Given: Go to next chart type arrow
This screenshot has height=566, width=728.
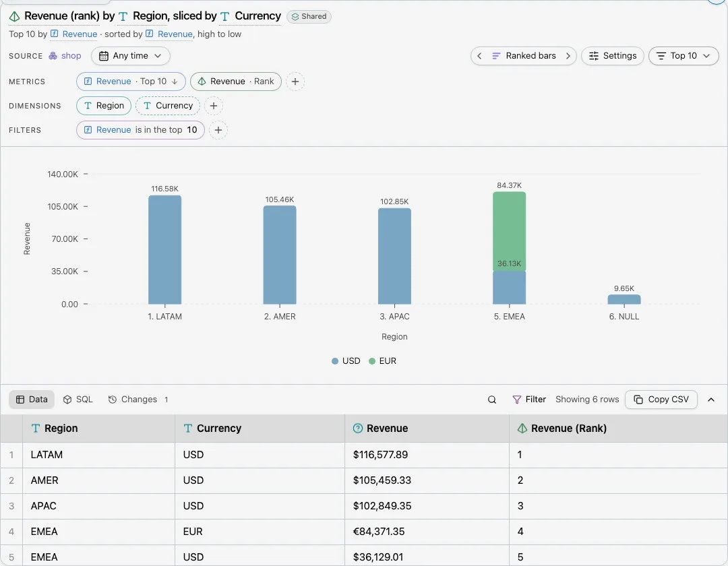Looking at the screenshot, I should point(568,56).
